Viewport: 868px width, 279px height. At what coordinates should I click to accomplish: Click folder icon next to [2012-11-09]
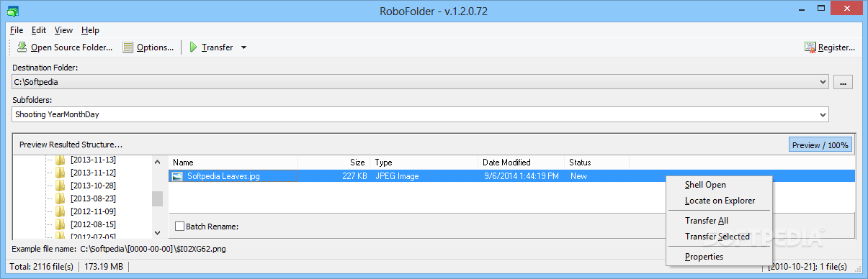point(61,211)
